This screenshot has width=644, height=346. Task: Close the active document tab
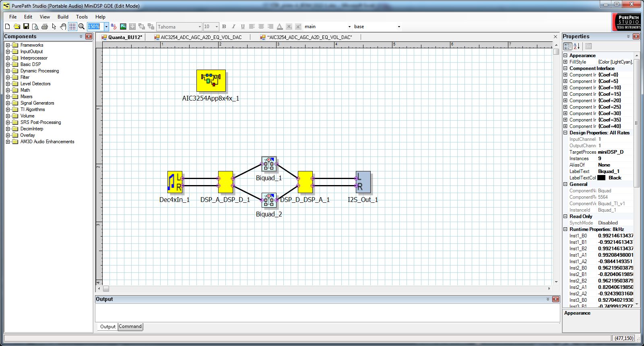[x=555, y=37]
